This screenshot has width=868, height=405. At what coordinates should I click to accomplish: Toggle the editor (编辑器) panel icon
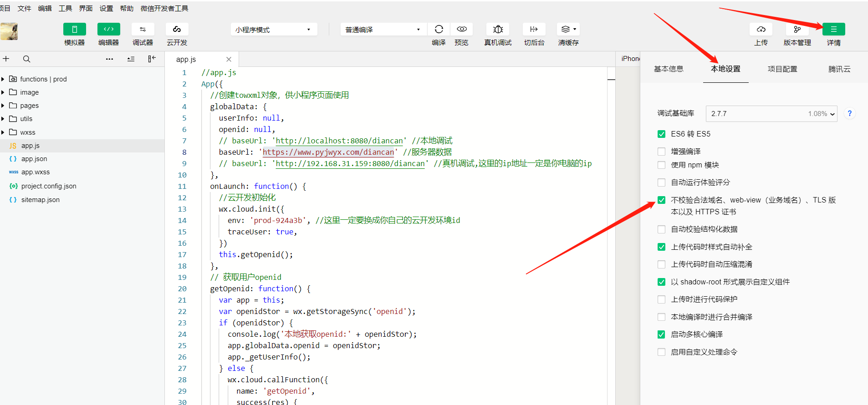(108, 29)
